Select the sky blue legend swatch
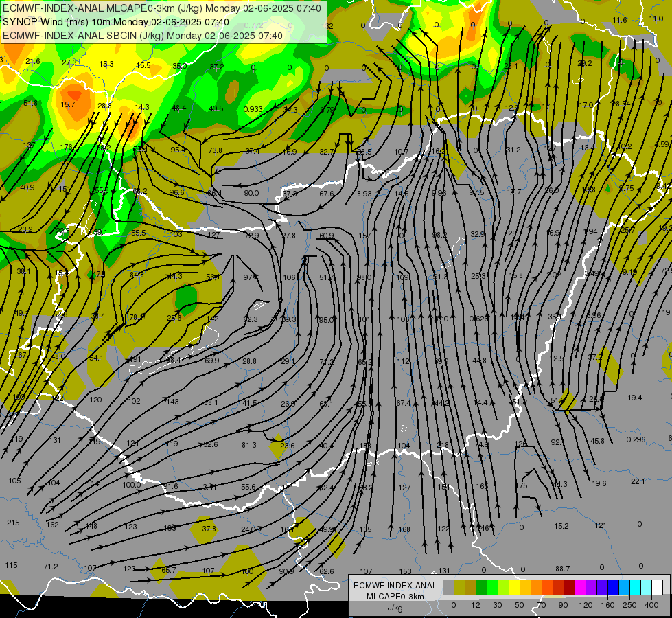 pyautogui.click(x=625, y=587)
